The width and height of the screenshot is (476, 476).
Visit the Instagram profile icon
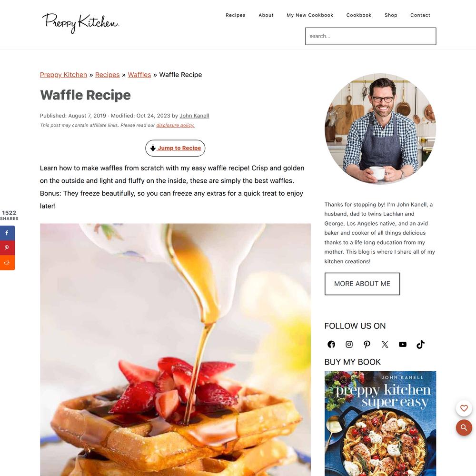(349, 344)
